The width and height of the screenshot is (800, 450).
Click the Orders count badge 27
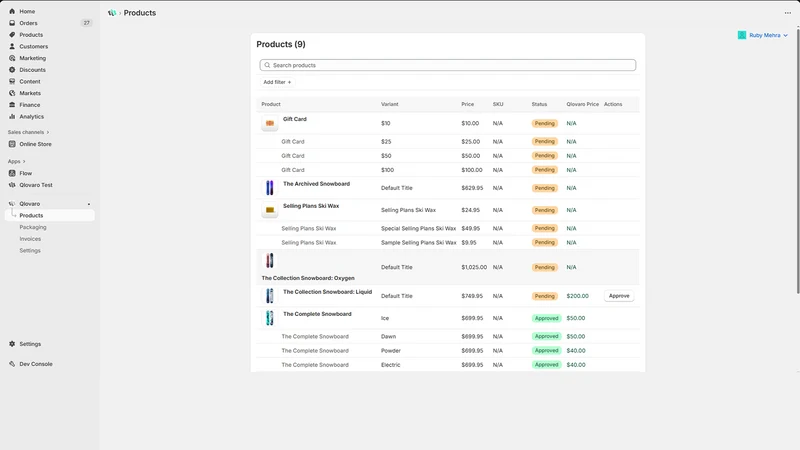click(x=86, y=23)
